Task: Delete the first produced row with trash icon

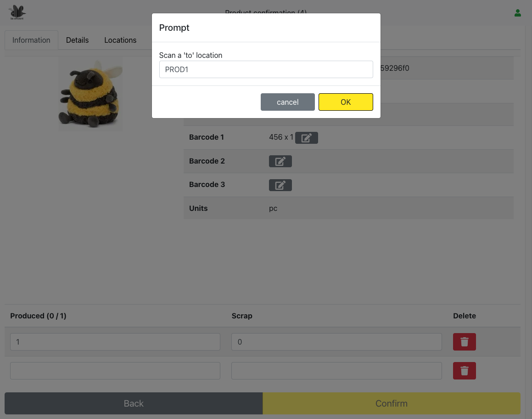Action: pyautogui.click(x=464, y=342)
